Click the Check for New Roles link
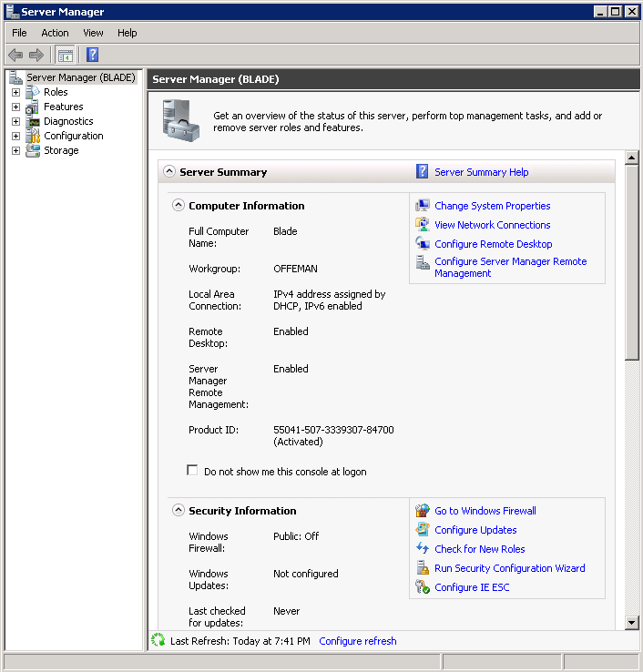This screenshot has width=643, height=672. pyautogui.click(x=480, y=548)
